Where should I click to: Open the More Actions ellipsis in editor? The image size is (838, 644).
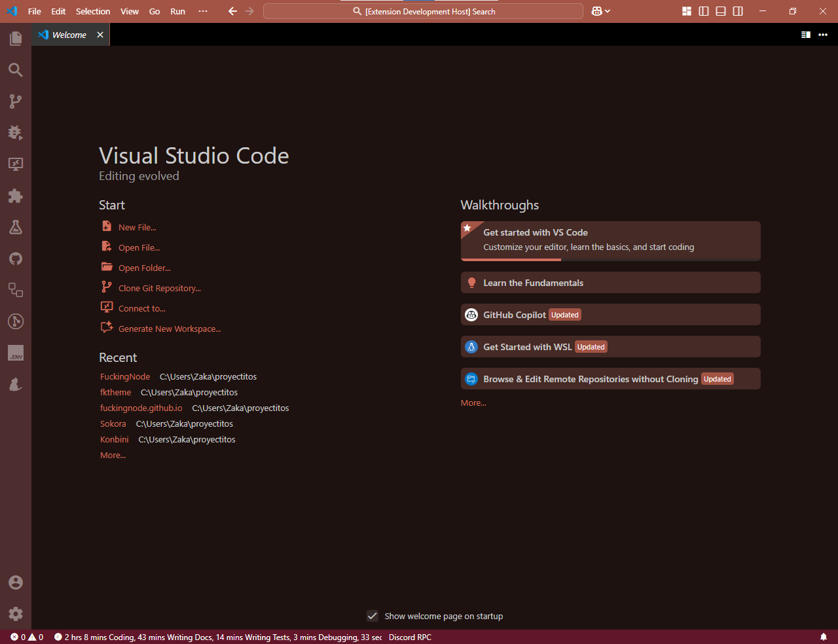pos(823,35)
